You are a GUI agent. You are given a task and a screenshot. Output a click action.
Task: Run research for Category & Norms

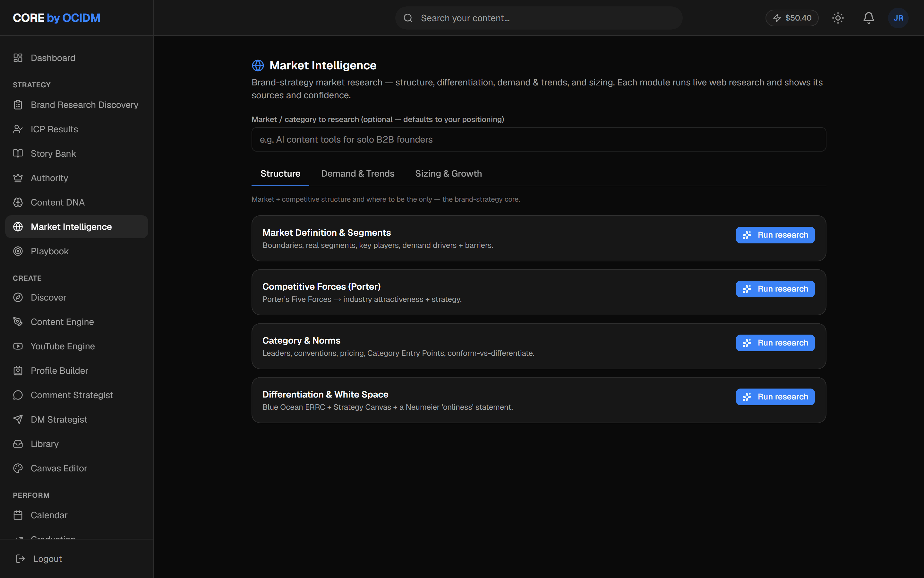pos(775,343)
